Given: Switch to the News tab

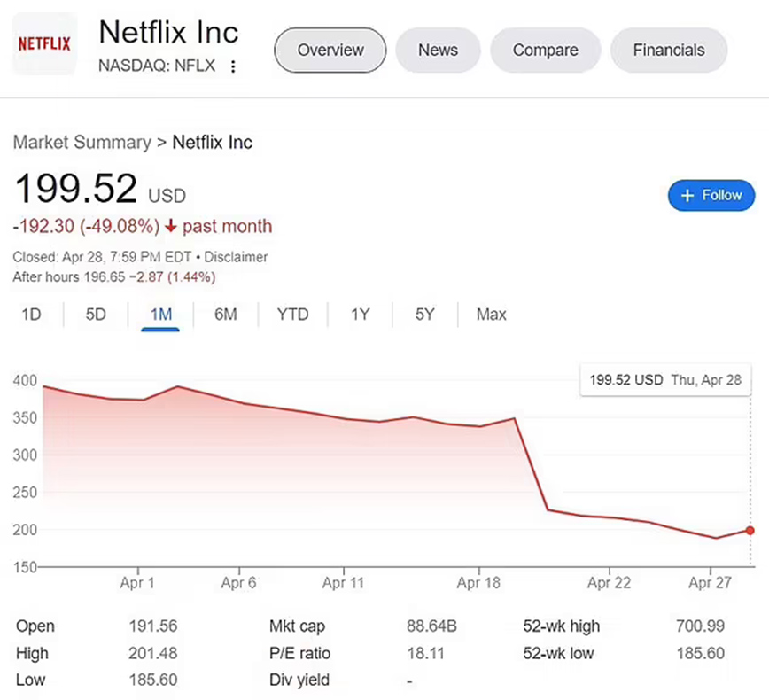Looking at the screenshot, I should [438, 51].
